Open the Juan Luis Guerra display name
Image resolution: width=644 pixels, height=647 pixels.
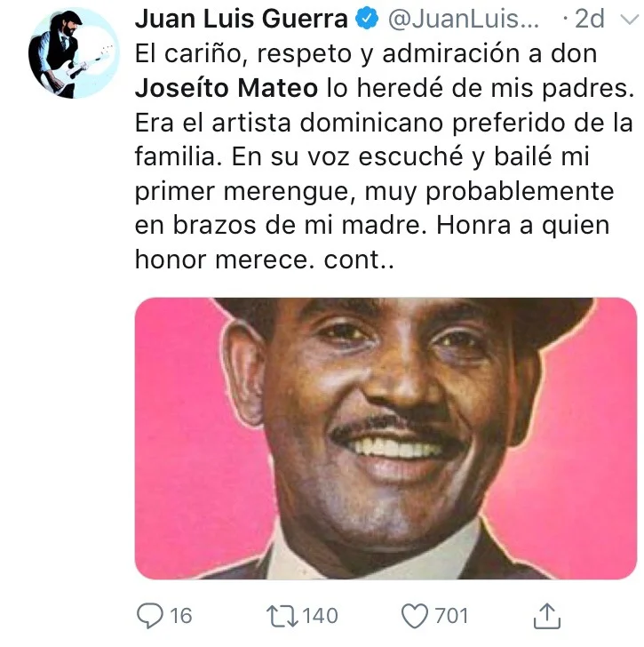pyautogui.click(x=242, y=19)
